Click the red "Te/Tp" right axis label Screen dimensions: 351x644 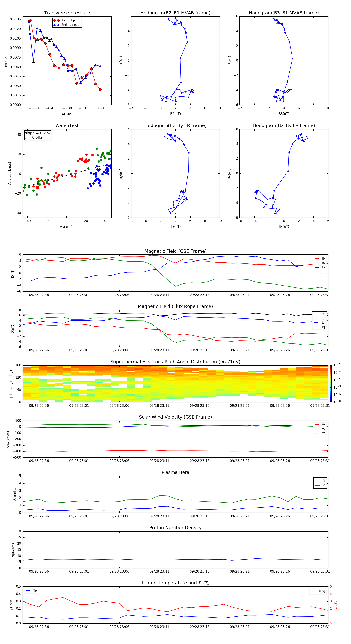(336, 605)
